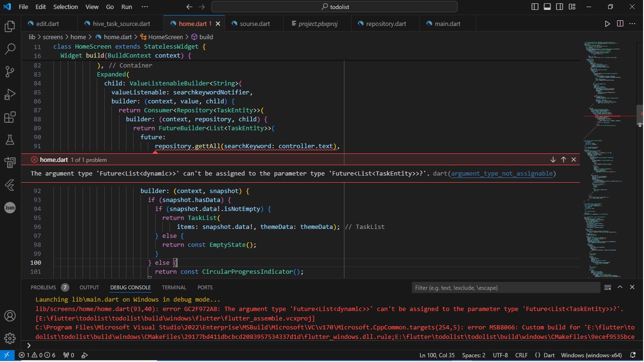Image resolution: width=644 pixels, height=362 pixels.
Task: Close the problem peek view
Action: [574, 160]
